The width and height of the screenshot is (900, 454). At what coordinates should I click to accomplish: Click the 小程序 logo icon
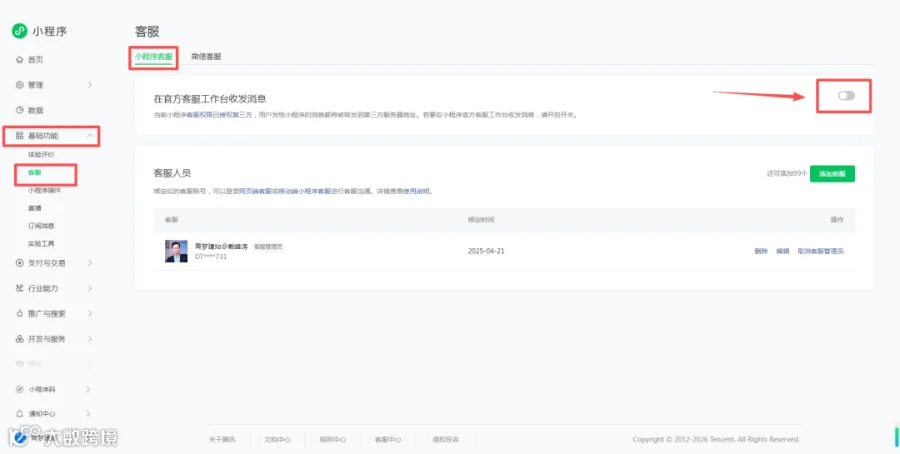point(20,31)
